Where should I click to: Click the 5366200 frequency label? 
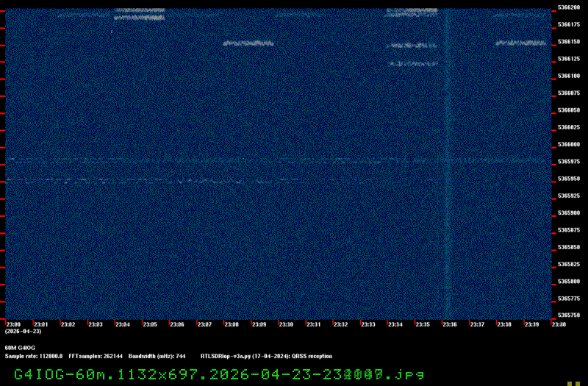point(569,7)
